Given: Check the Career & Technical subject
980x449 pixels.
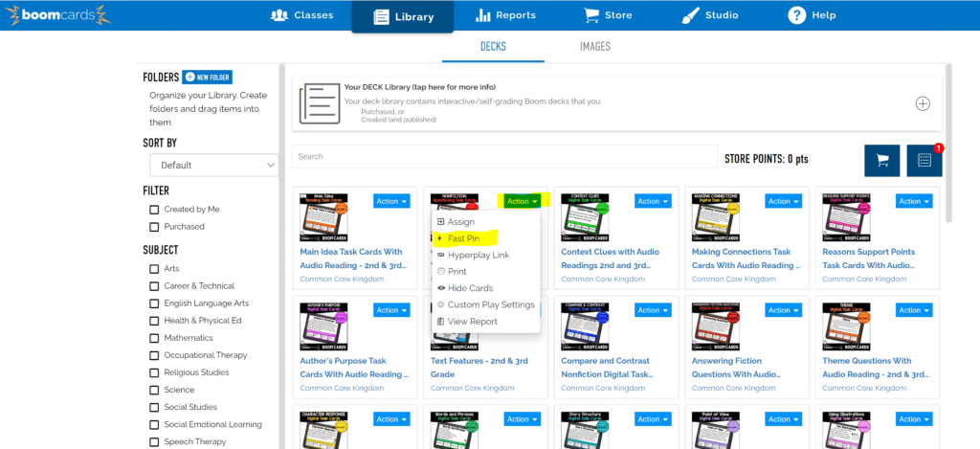Looking at the screenshot, I should [x=154, y=286].
